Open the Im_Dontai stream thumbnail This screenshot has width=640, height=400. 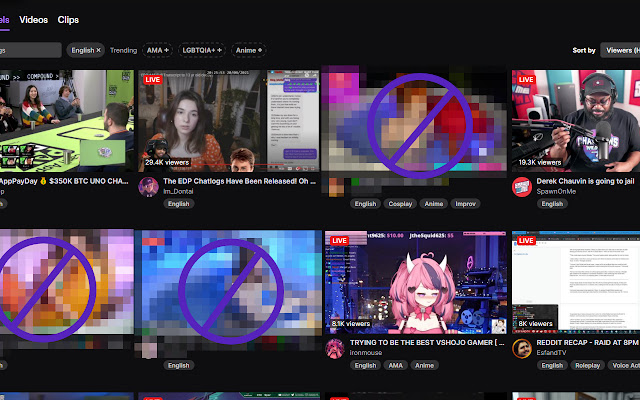click(x=229, y=121)
